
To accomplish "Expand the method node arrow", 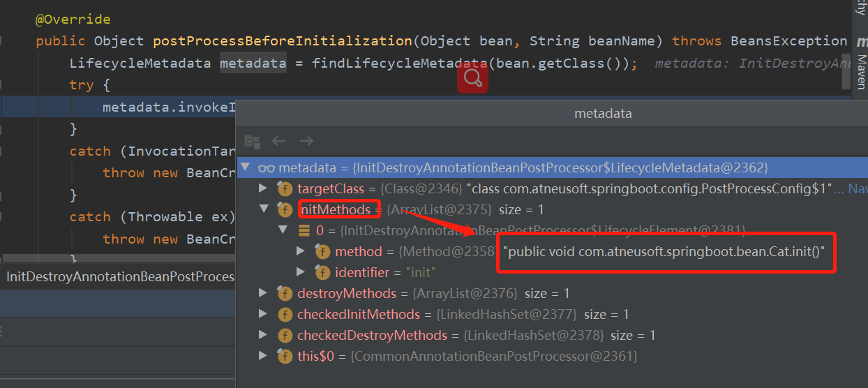I will tap(301, 251).
